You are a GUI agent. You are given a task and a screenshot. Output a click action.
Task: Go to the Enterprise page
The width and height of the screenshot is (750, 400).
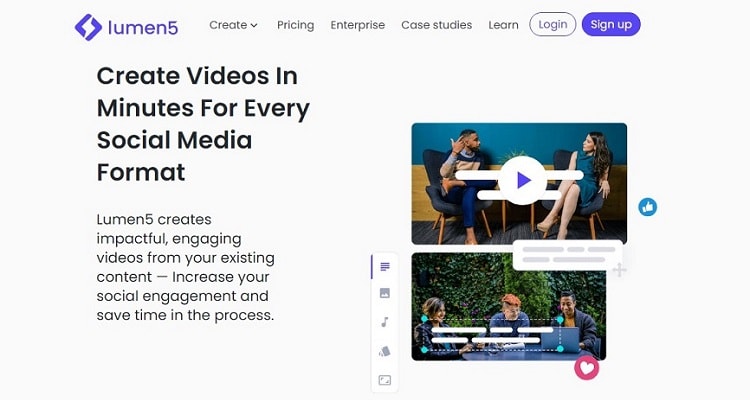pyautogui.click(x=358, y=25)
